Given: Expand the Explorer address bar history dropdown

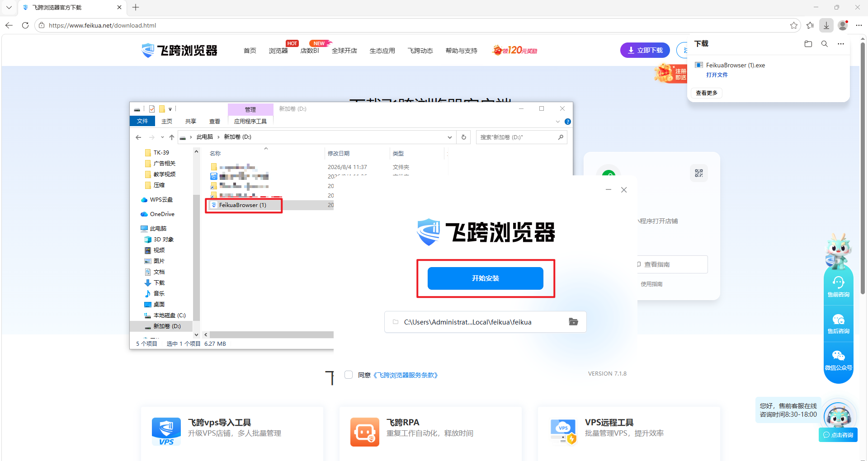Looking at the screenshot, I should click(450, 137).
